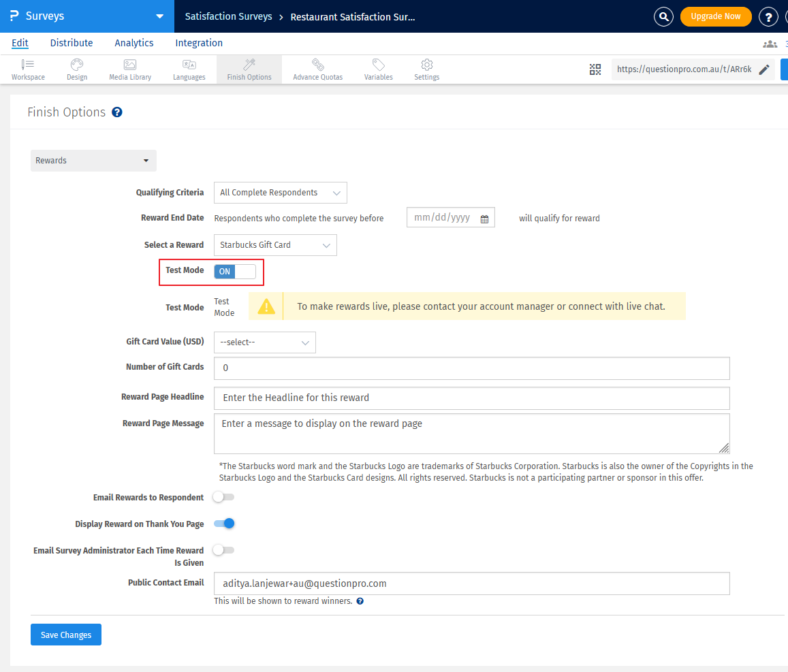Open the Workspace panel
Viewport: 788px width, 672px height.
tap(27, 69)
